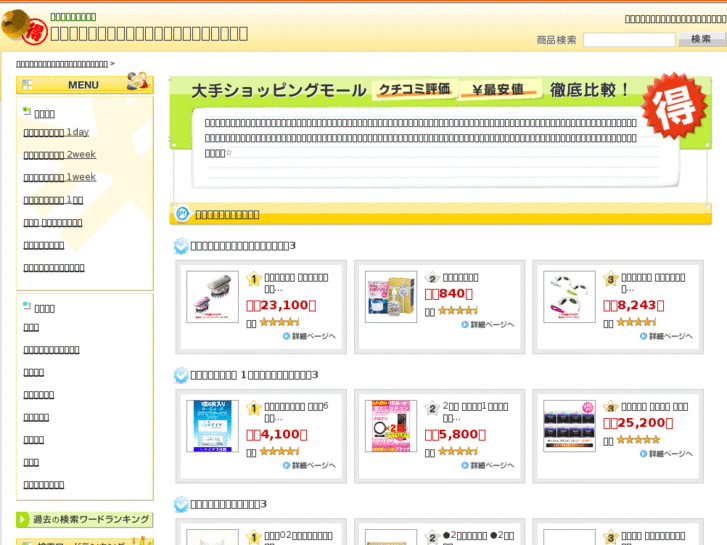The width and height of the screenshot is (727, 545).
Task: Click the star rating on 4,100 card
Action: tap(280, 451)
